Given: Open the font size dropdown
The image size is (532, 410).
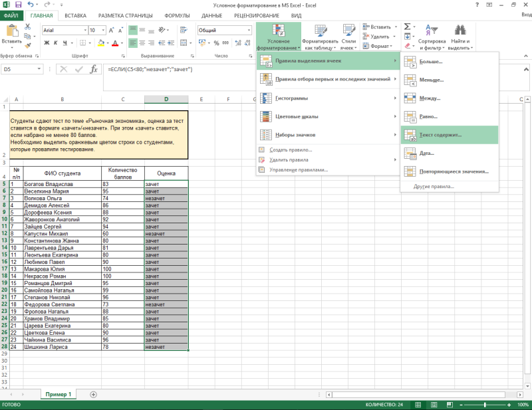Looking at the screenshot, I should pos(103,30).
